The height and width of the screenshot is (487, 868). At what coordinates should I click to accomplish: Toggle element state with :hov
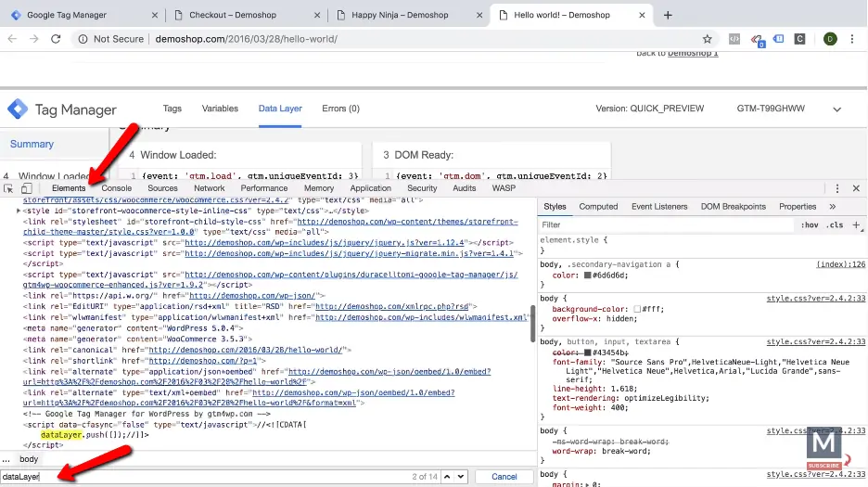click(810, 224)
